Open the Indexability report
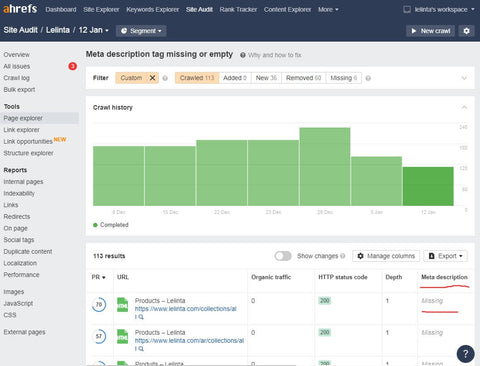Image resolution: width=480 pixels, height=366 pixels. coord(19,193)
